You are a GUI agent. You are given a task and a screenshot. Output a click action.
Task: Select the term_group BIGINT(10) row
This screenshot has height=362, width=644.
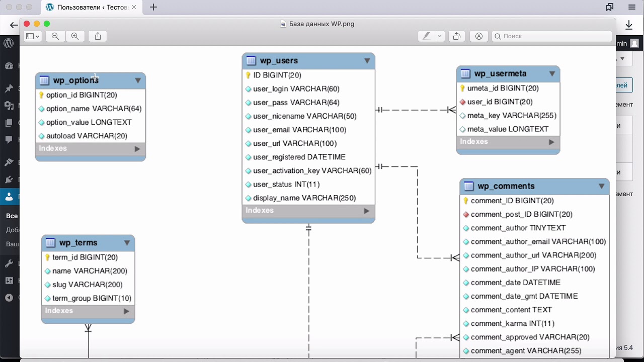tap(88, 298)
